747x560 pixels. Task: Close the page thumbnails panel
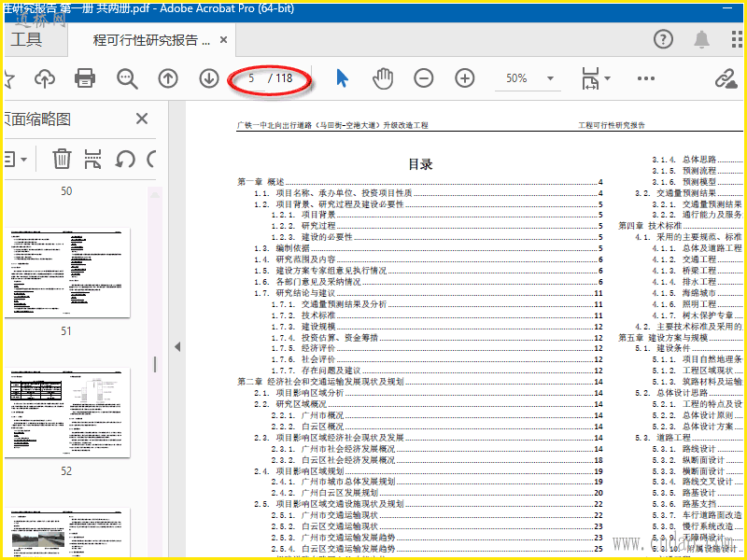click(x=142, y=119)
